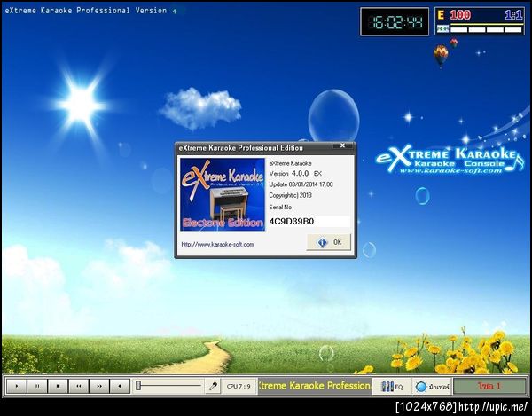Viewport: 532px width, 416px height.
Task: Click the serial number field 4C9D39B0
Action: (x=309, y=222)
